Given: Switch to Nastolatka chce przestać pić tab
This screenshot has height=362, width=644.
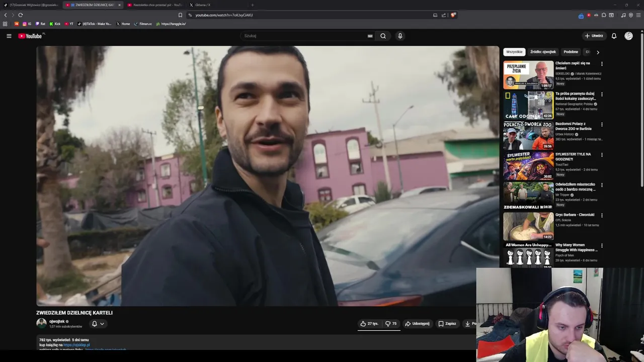Looking at the screenshot, I should click(154, 5).
